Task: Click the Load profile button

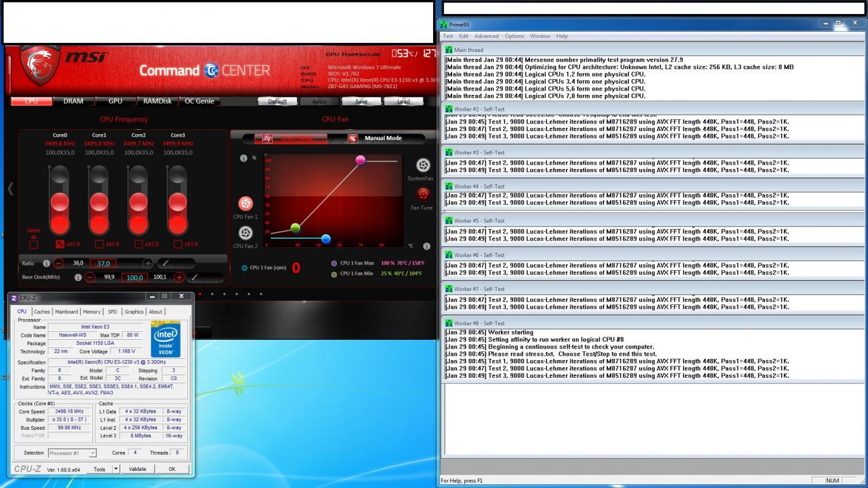Action: pyautogui.click(x=403, y=102)
